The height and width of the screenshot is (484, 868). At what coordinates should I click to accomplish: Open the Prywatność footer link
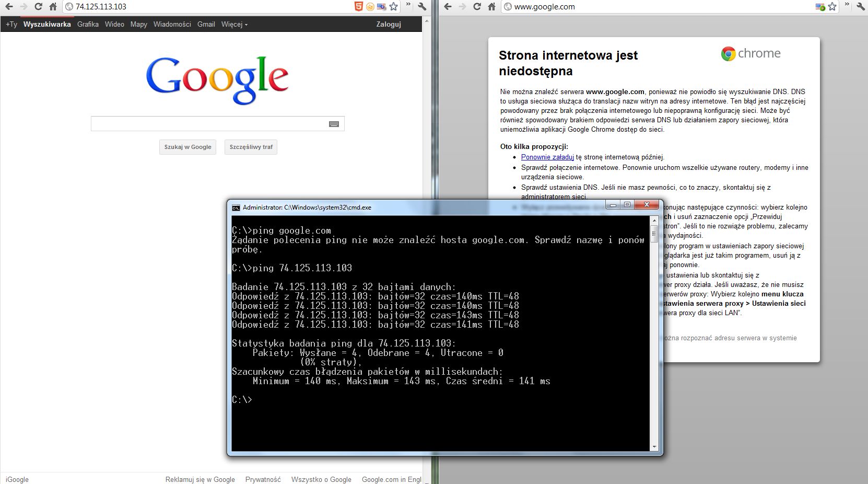pos(263,479)
